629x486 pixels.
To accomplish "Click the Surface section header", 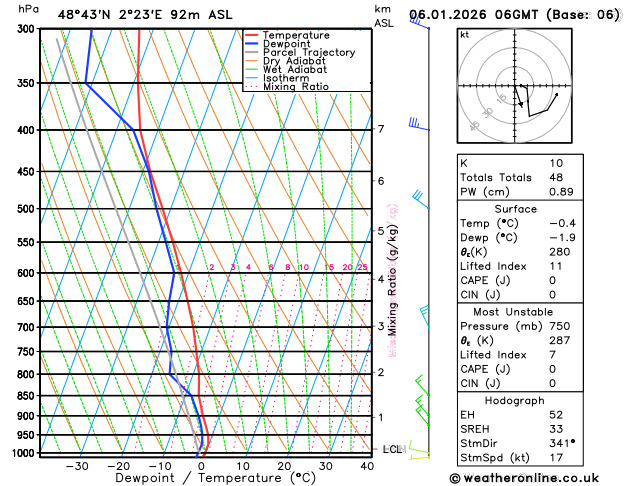I will click(515, 209).
